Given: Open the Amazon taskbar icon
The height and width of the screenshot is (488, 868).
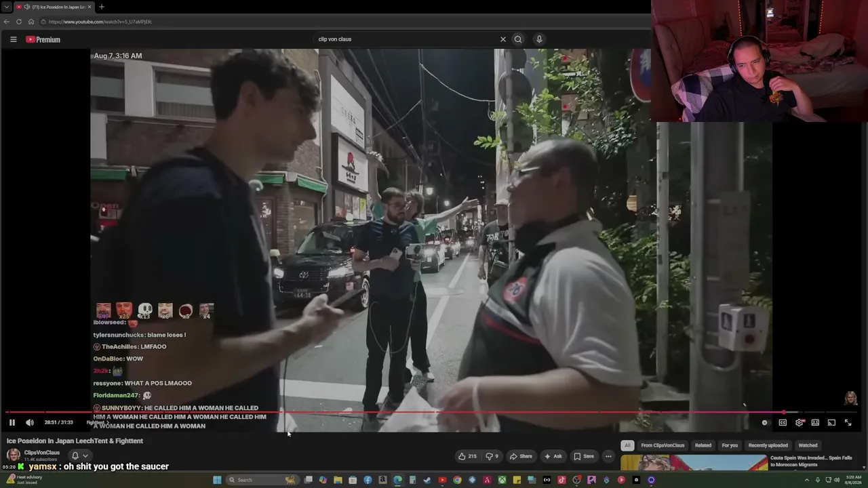Looking at the screenshot, I should 382,480.
